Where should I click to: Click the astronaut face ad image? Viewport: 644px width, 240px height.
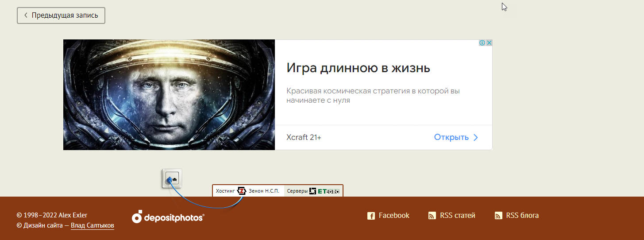coord(169,95)
